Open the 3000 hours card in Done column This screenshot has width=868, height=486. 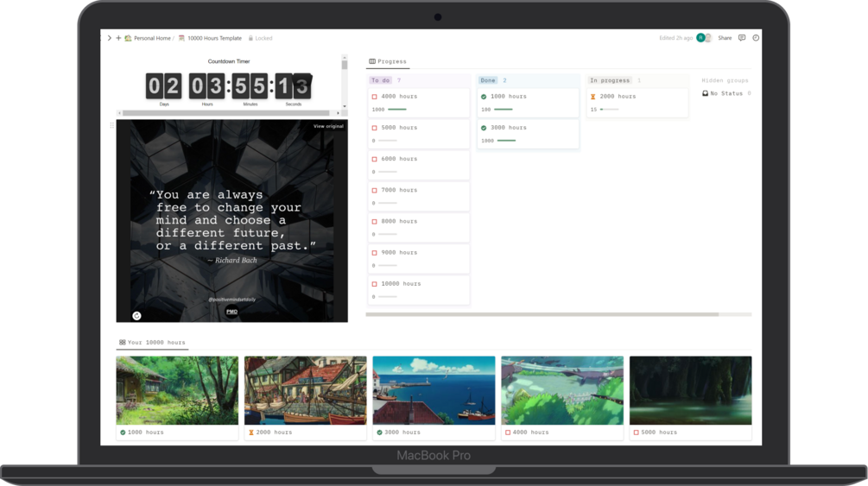pyautogui.click(x=528, y=134)
